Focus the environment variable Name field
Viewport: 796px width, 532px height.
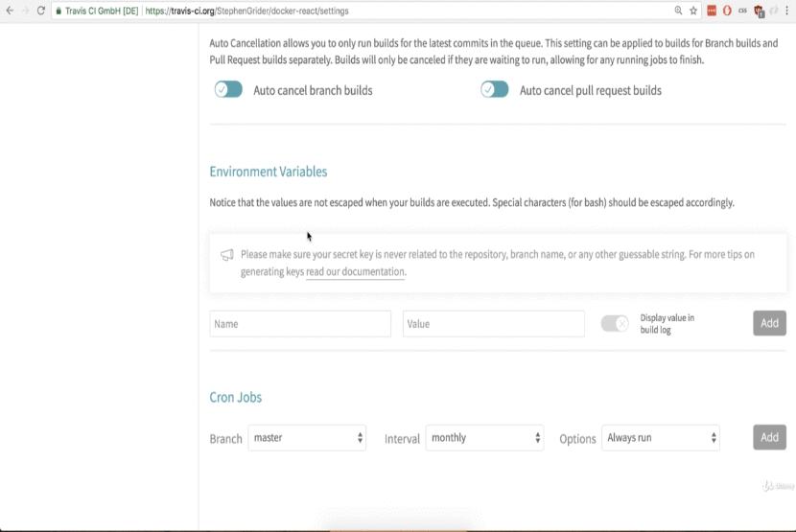(x=300, y=324)
